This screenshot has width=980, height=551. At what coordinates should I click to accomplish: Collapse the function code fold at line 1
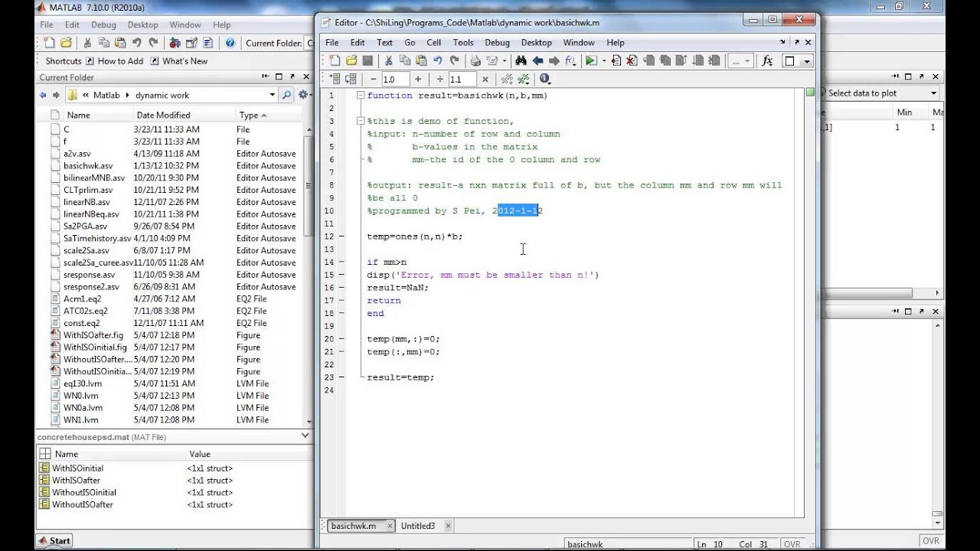click(361, 96)
